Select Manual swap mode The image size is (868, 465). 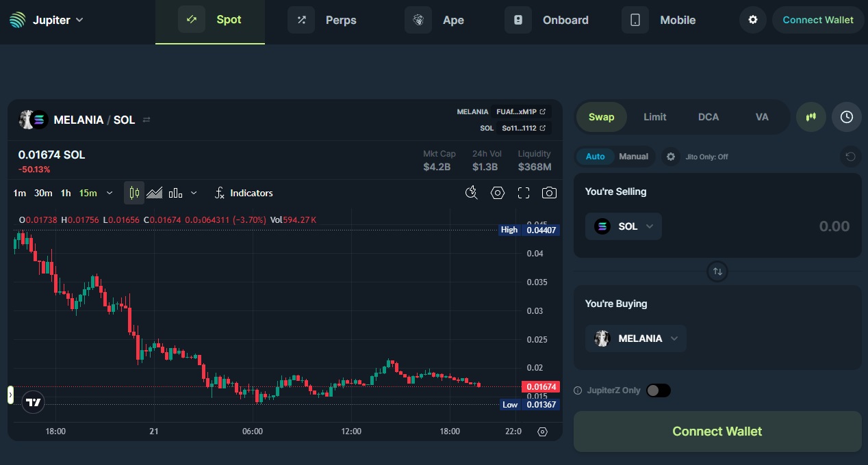pos(634,157)
